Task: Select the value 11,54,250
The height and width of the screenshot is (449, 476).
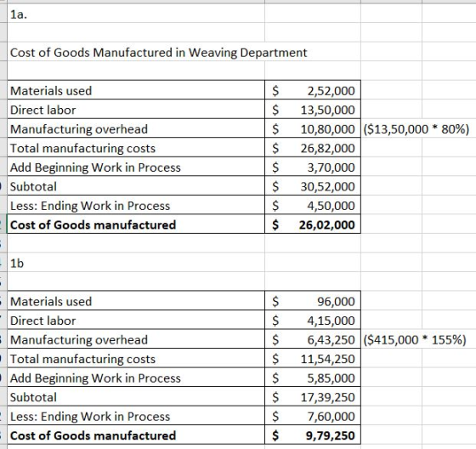Action: (x=327, y=359)
